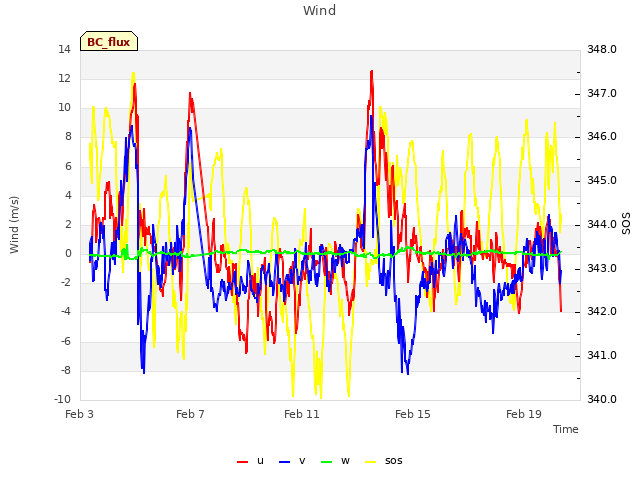Click the left axis value '14'
Viewport: 640px width, 480px height.
[x=64, y=50]
